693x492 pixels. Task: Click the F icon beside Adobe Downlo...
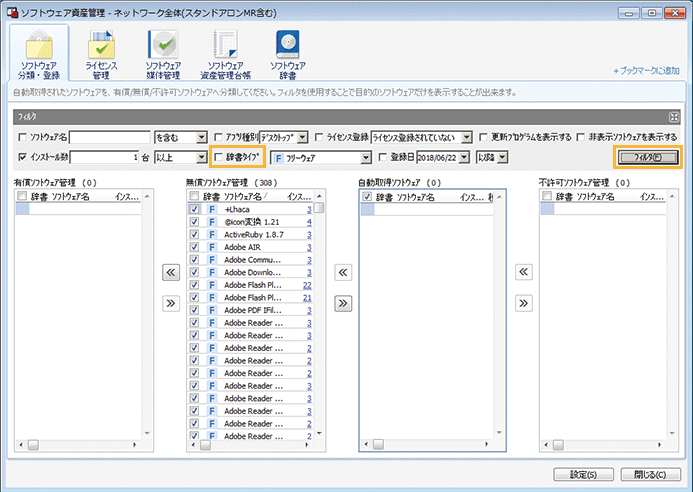pos(212,272)
